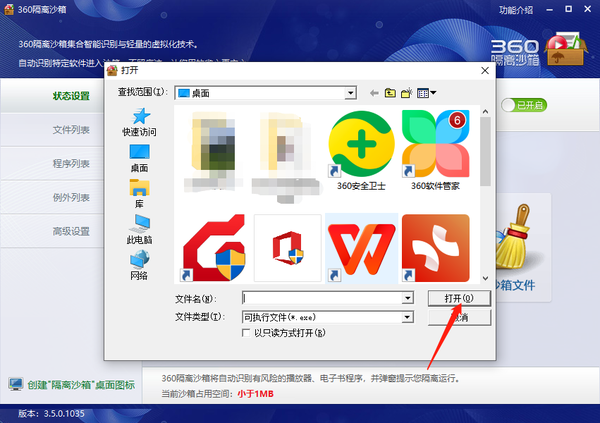Expand the 查找范围 location dropdown
This screenshot has width=600, height=423.
[350, 93]
